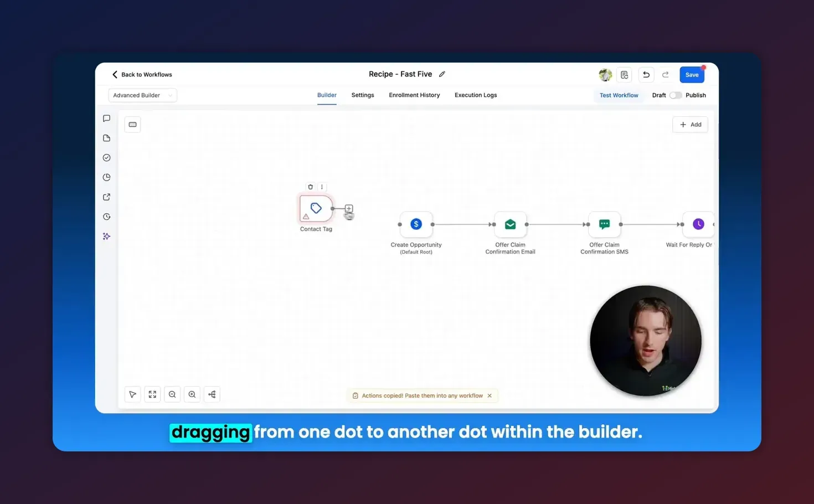The width and height of the screenshot is (814, 504).
Task: Select the cursor tool in the bottom toolbar
Action: click(132, 394)
